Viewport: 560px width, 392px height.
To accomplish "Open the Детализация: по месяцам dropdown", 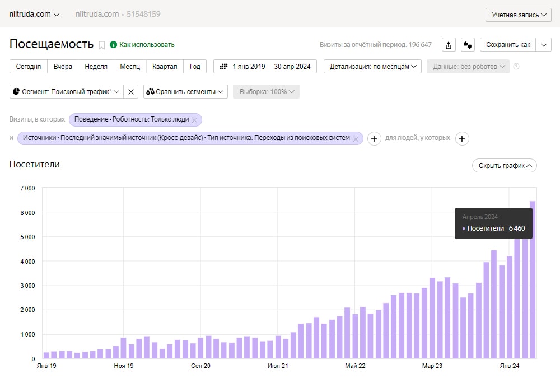I will click(x=372, y=67).
